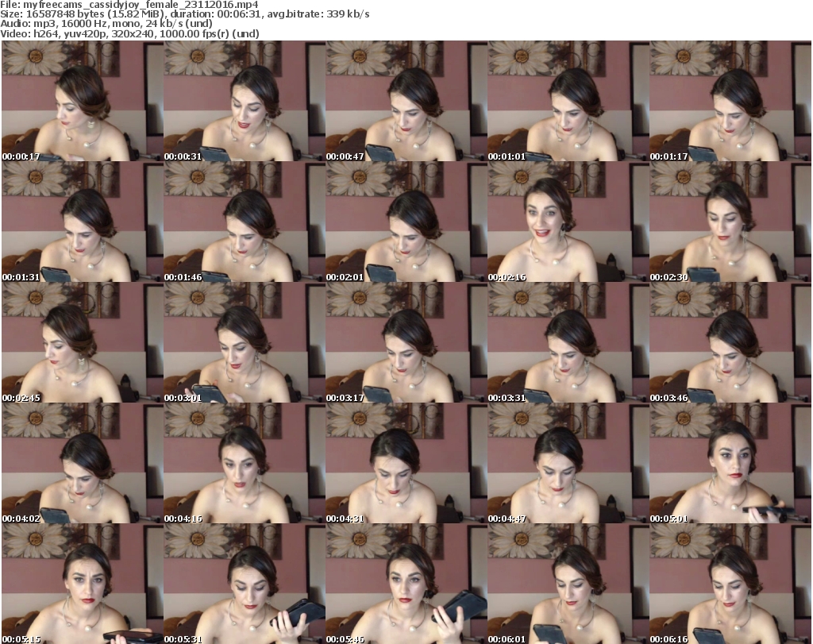Pick the 00:03:46 video frame
Image resolution: width=813 pixels, height=644 pixels.
(x=730, y=342)
